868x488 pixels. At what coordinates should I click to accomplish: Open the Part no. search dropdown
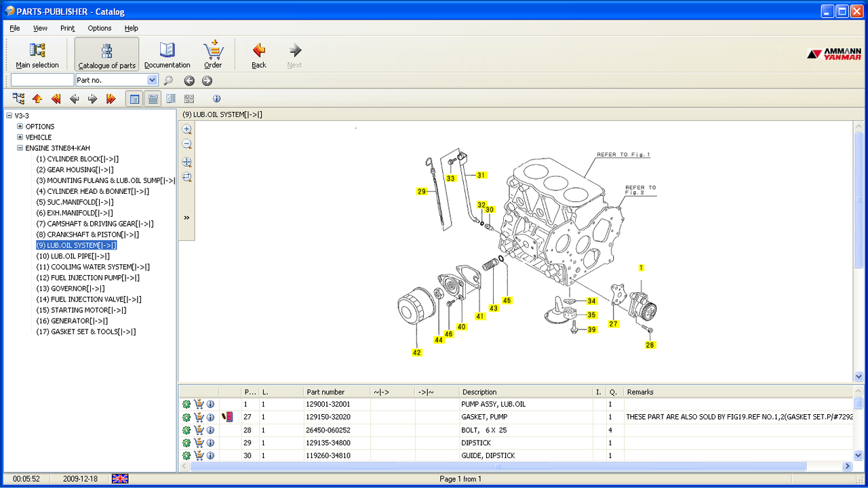[153, 80]
